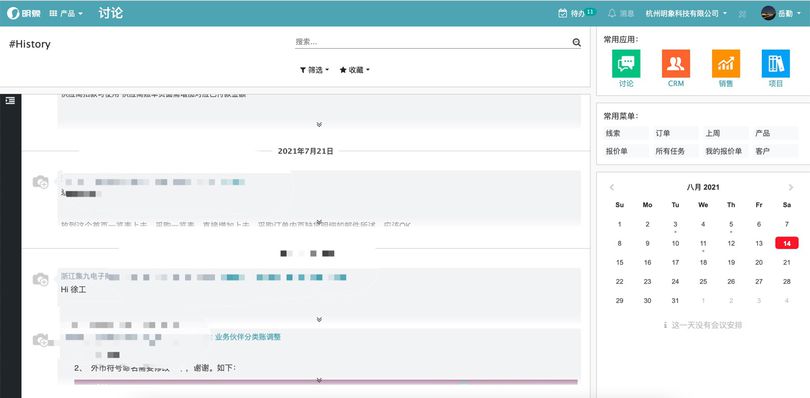Open the 我的报价单 shortcut
810x398 pixels.
click(x=725, y=151)
